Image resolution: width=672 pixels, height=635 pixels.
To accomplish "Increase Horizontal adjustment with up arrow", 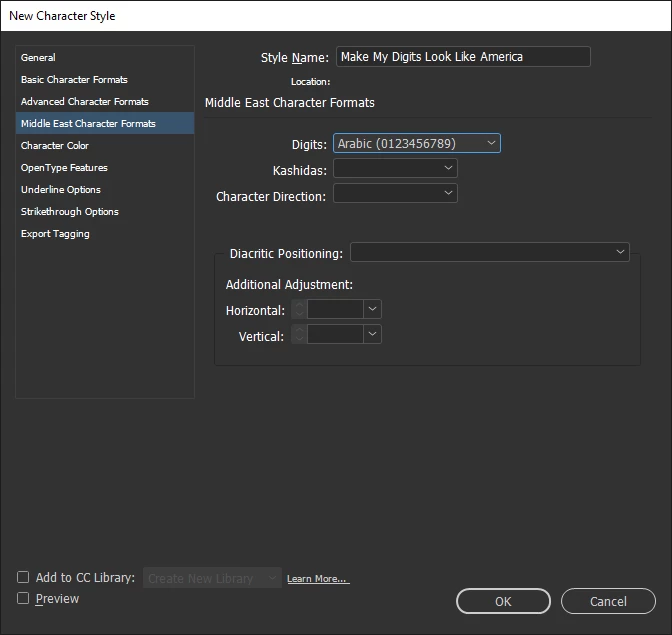I will click(299, 305).
